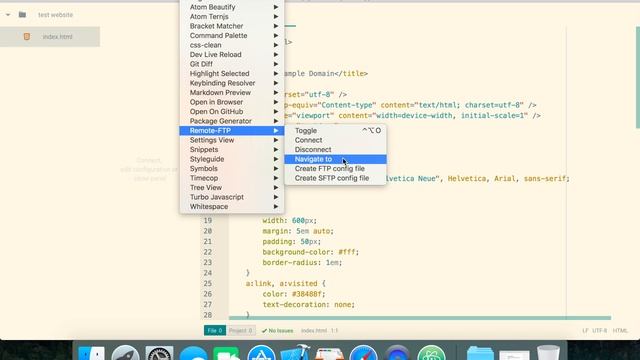Select the Snippets menu entry
This screenshot has width=640, height=360.
[x=232, y=149]
